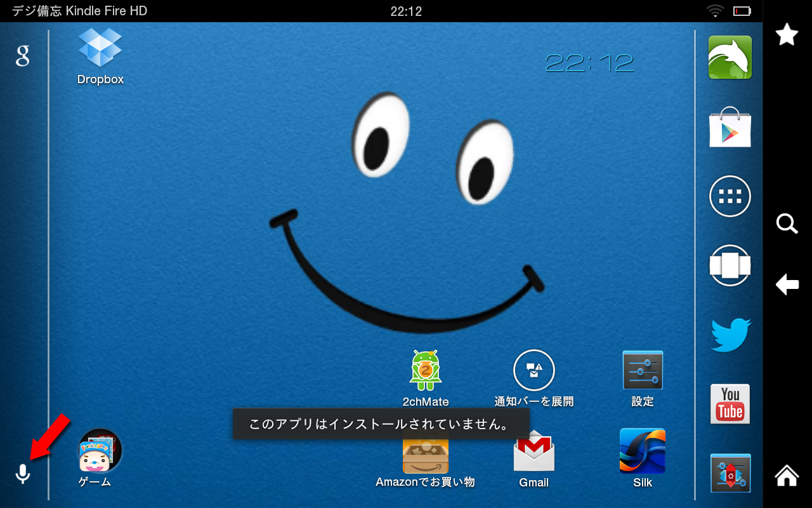The image size is (812, 508).
Task: Tap the 22:12 clock widget
Action: pyautogui.click(x=589, y=63)
